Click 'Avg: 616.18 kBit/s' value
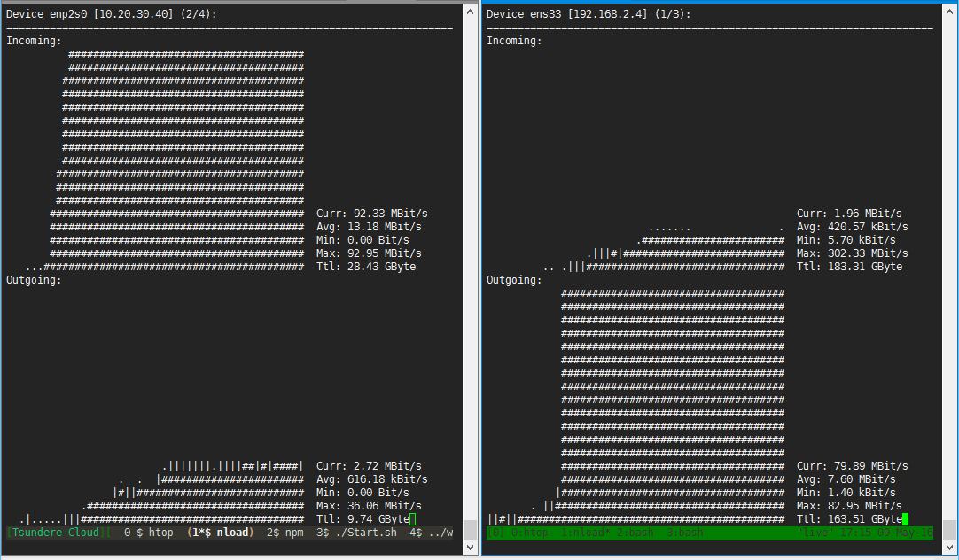Viewport: 959px width, 560px height. pos(372,479)
